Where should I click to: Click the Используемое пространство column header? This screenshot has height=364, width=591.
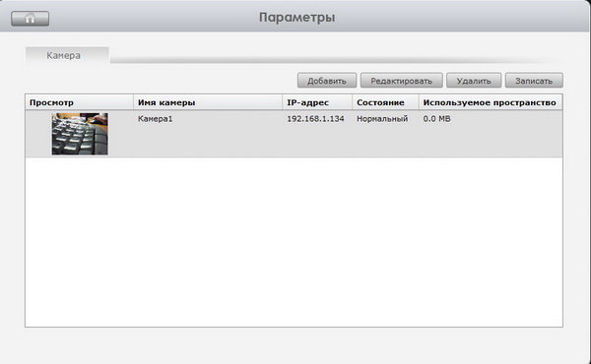[x=491, y=102]
